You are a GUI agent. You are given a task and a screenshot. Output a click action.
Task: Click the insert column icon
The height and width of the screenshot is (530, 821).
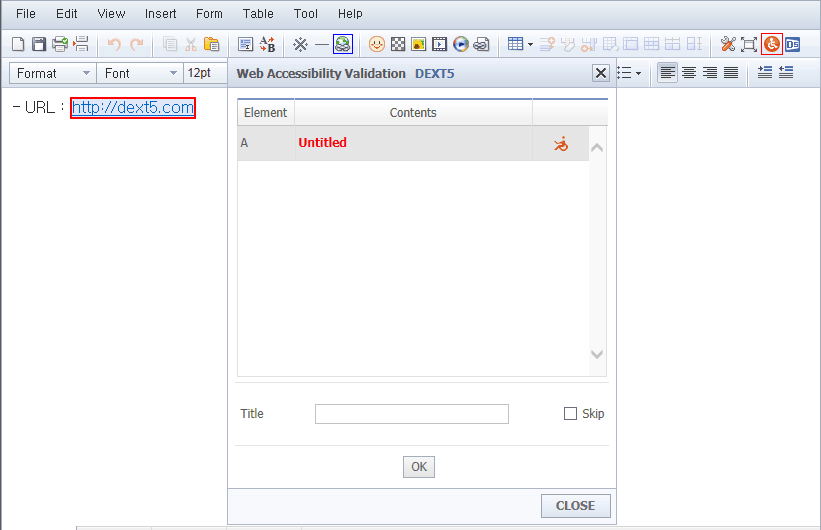(589, 44)
